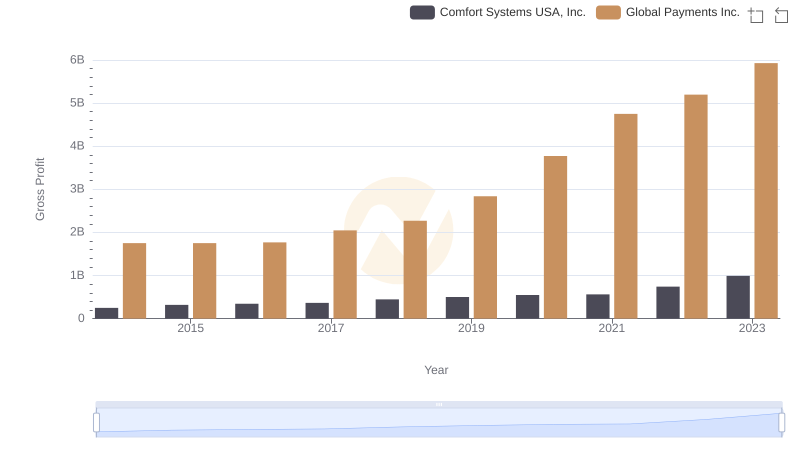
Task: Click the Global Payments Inc. legend label
Action: click(683, 12)
